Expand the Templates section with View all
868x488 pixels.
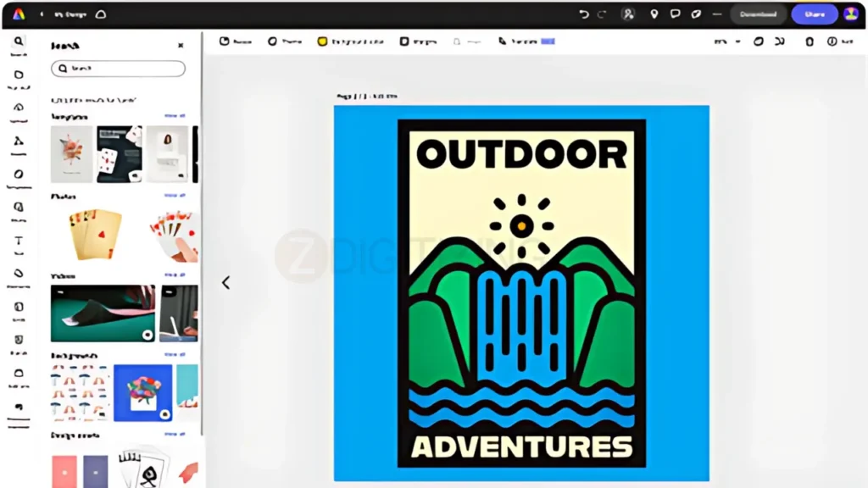tap(174, 116)
